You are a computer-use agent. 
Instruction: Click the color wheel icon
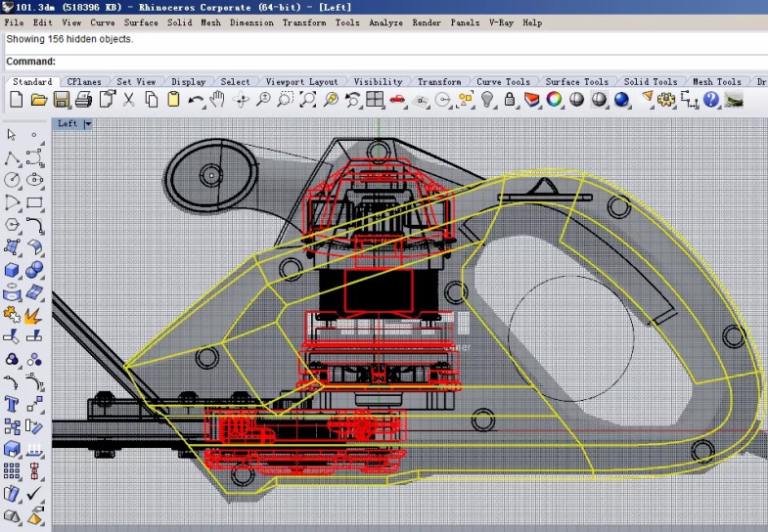point(554,100)
